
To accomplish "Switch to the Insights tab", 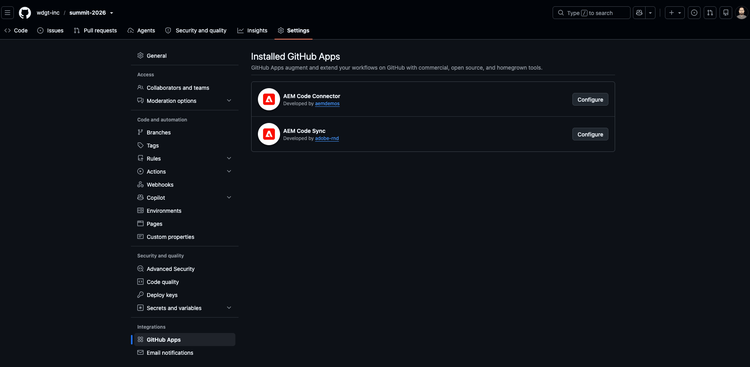I will pos(252,31).
